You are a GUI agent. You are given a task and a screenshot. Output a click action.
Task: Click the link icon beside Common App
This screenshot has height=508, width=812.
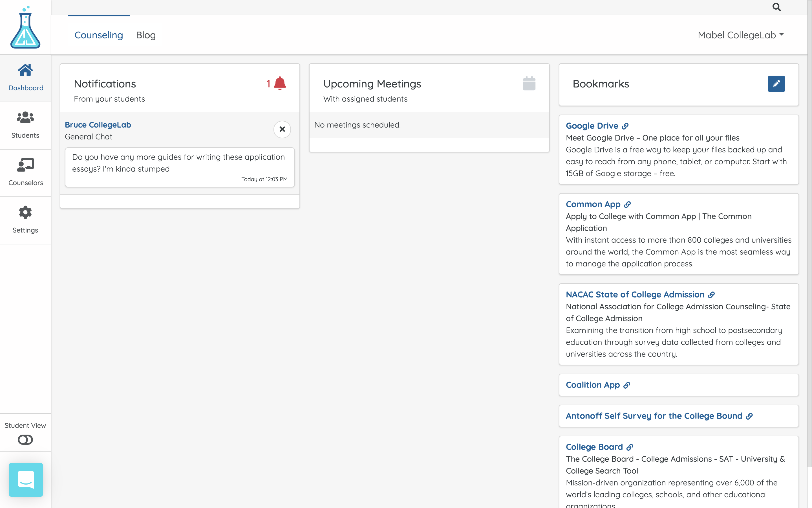(627, 205)
